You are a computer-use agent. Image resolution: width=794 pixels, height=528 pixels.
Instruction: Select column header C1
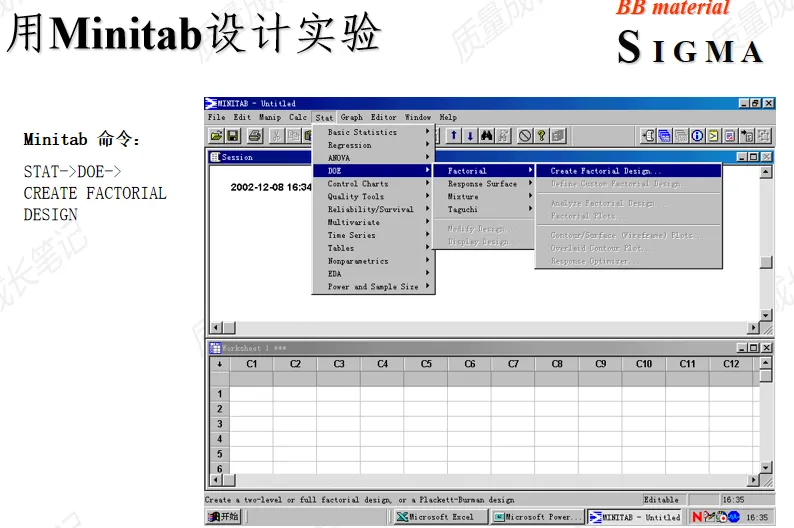[x=252, y=364]
